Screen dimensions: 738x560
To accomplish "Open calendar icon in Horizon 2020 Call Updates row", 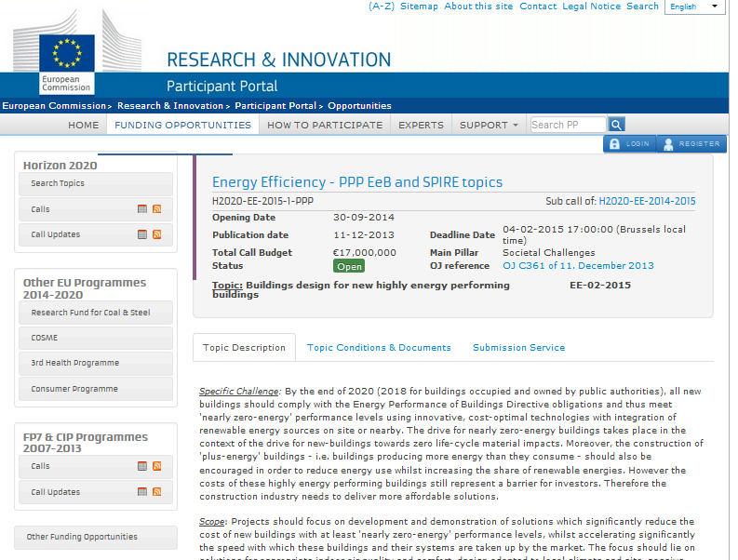I will point(142,234).
